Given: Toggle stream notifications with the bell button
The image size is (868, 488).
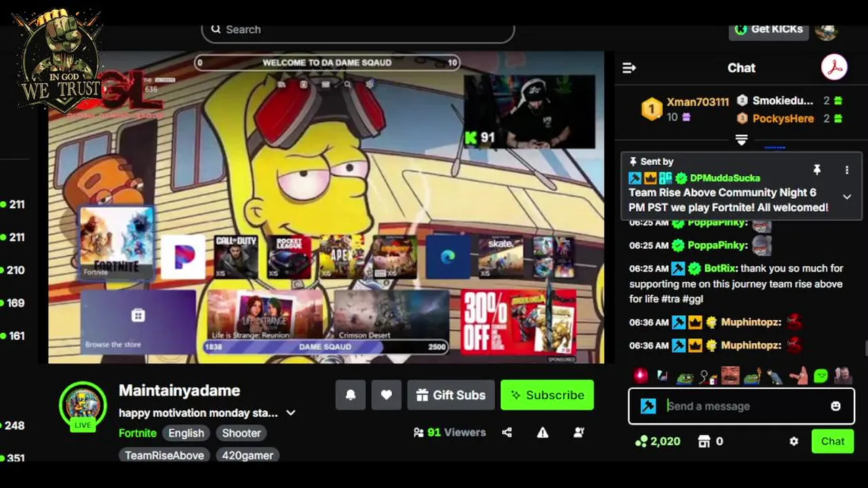Looking at the screenshot, I should point(350,395).
